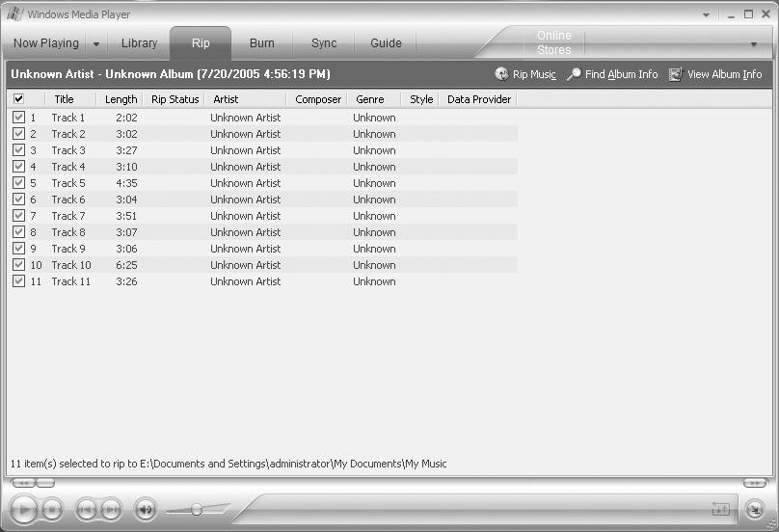Go to the Burn tab
Screen dimensions: 779x532
click(262, 43)
